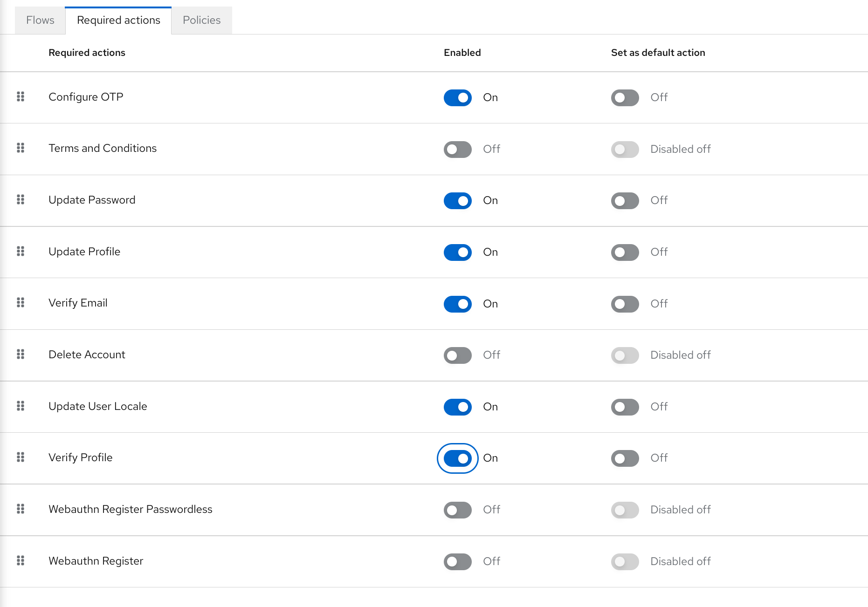
Task: Click the drag handle next to Verify Email
Action: (x=21, y=303)
